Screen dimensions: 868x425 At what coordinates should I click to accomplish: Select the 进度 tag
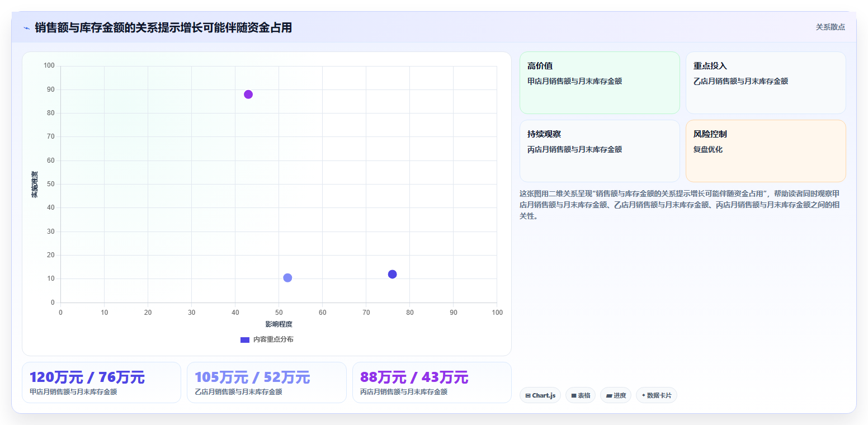point(616,395)
